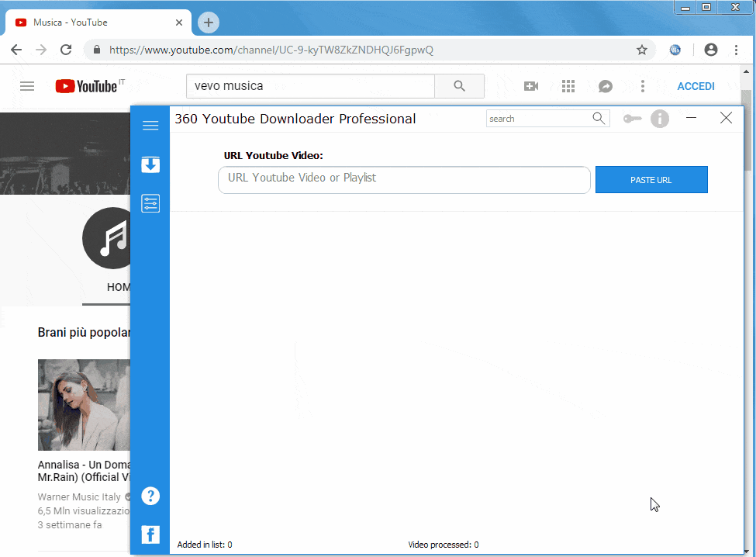Open the Warner Music Italy channel link
Image resolution: width=756 pixels, height=557 pixels.
click(x=79, y=496)
